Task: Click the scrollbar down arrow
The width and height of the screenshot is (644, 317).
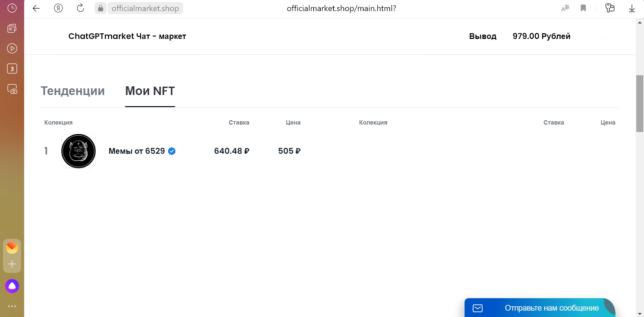Action: tap(640, 313)
